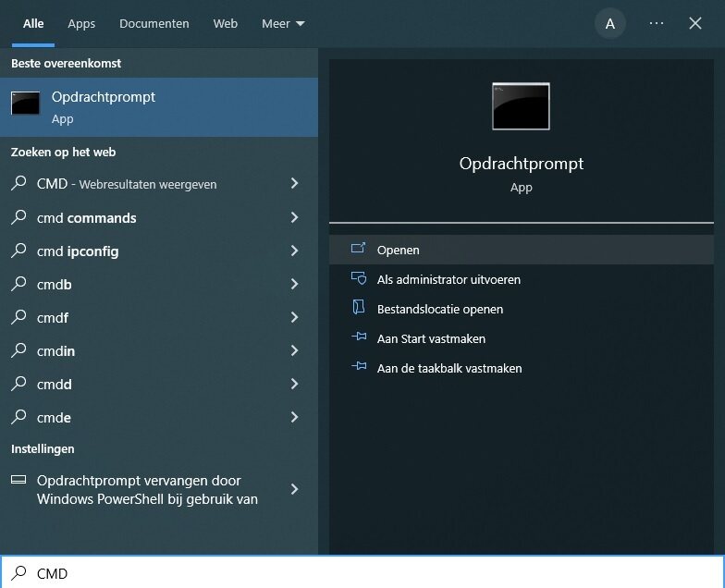725x588 pixels.
Task: Close the search panel with the X
Action: pyautogui.click(x=695, y=23)
